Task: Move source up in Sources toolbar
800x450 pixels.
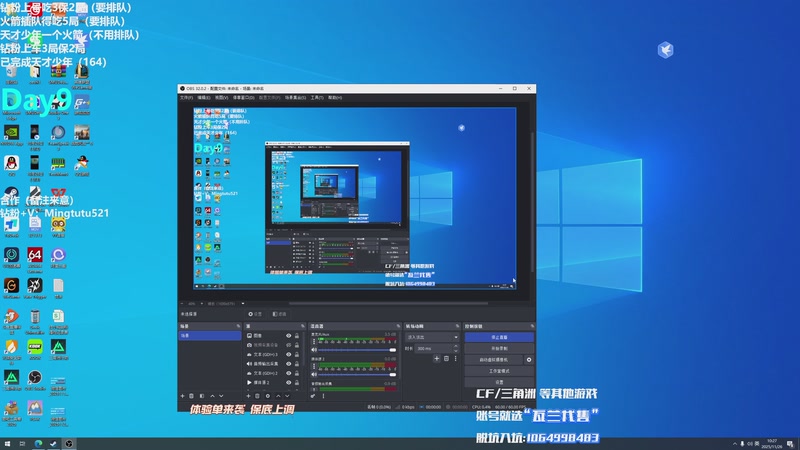Action: point(279,396)
